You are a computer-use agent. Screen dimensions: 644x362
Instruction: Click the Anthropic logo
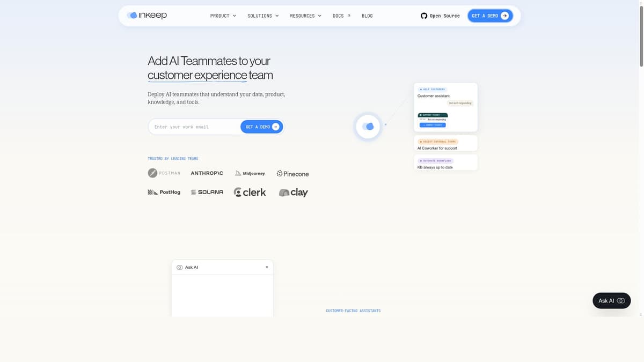coord(207,173)
